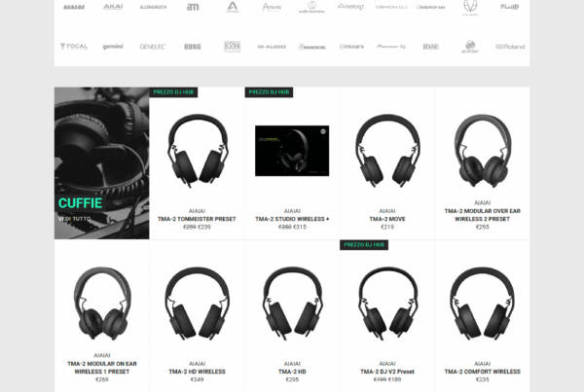Open the Genelec brand logo
This screenshot has width=584, height=392.
(152, 46)
